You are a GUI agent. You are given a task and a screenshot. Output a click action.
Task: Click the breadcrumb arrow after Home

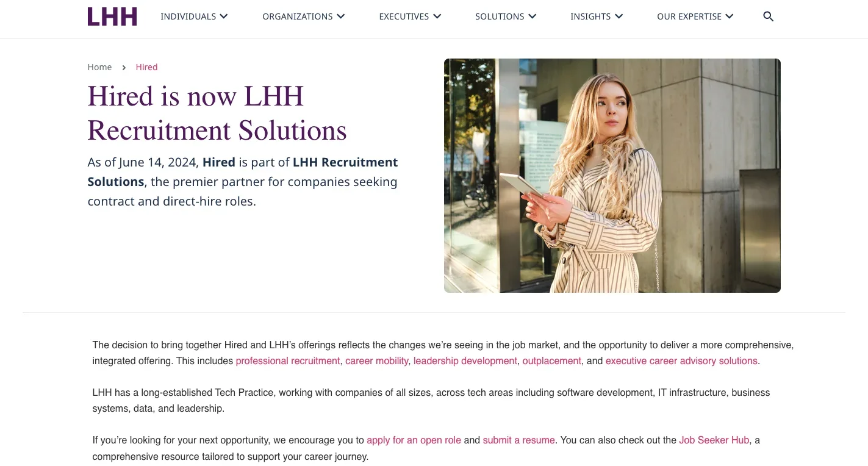[x=124, y=68]
